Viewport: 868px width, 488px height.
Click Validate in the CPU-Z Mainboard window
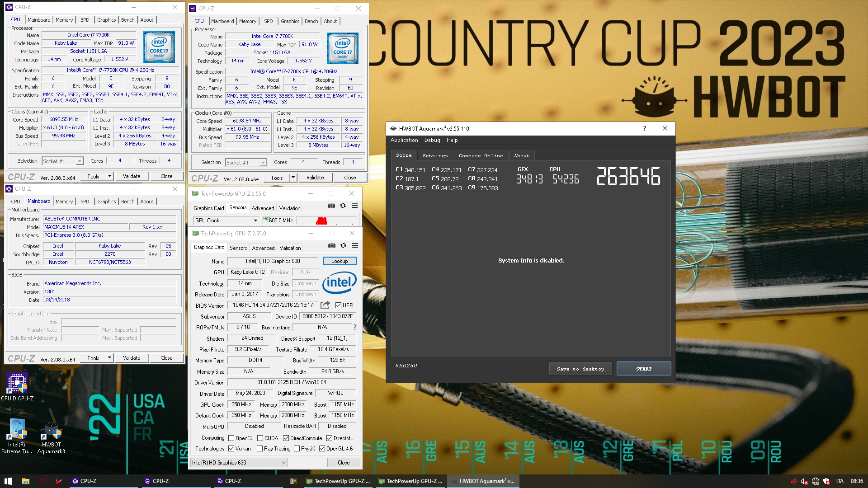pos(132,357)
